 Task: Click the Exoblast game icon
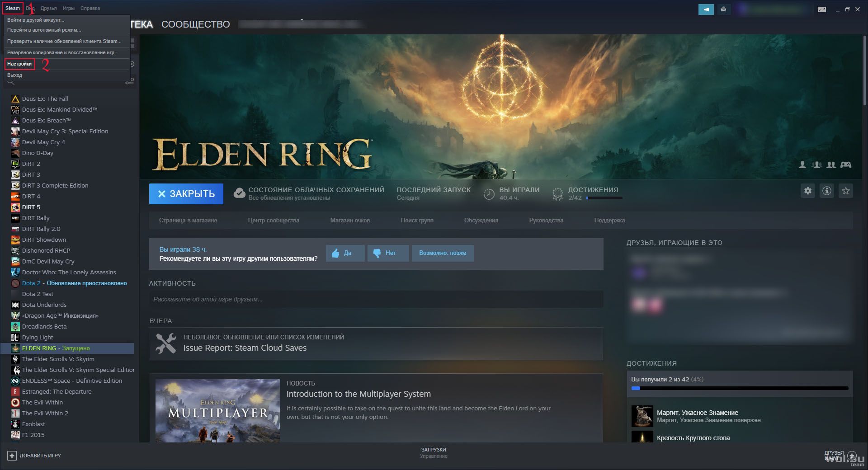click(x=15, y=424)
